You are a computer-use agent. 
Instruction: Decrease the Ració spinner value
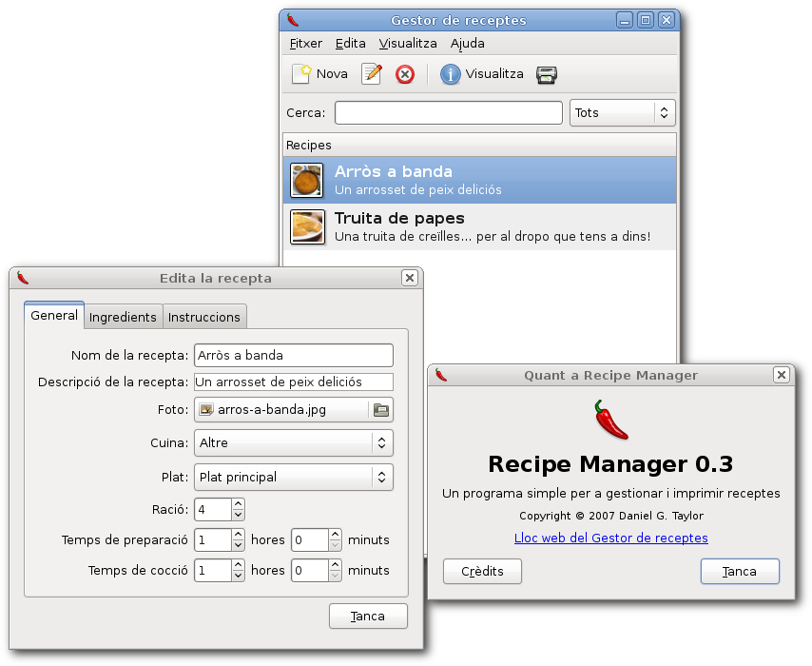coord(238,515)
